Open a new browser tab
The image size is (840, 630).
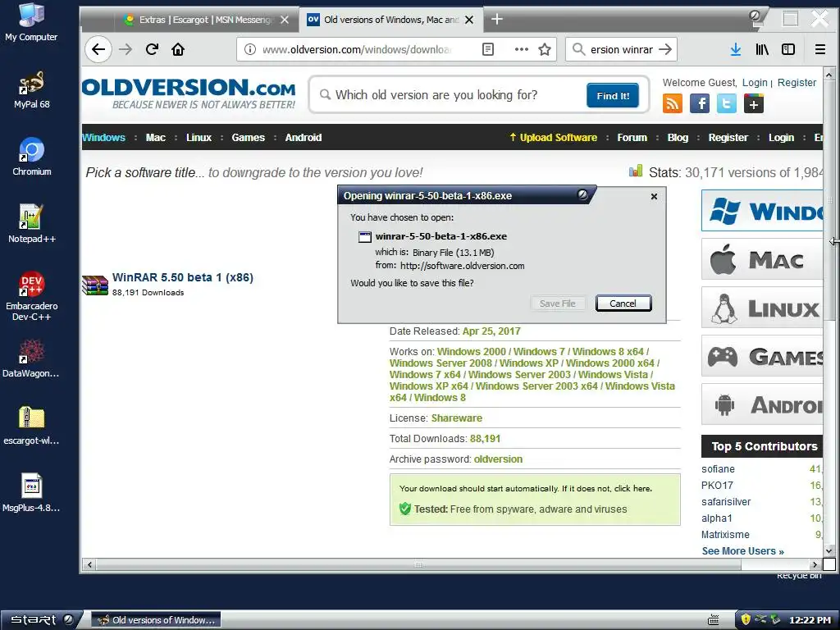pyautogui.click(x=497, y=20)
